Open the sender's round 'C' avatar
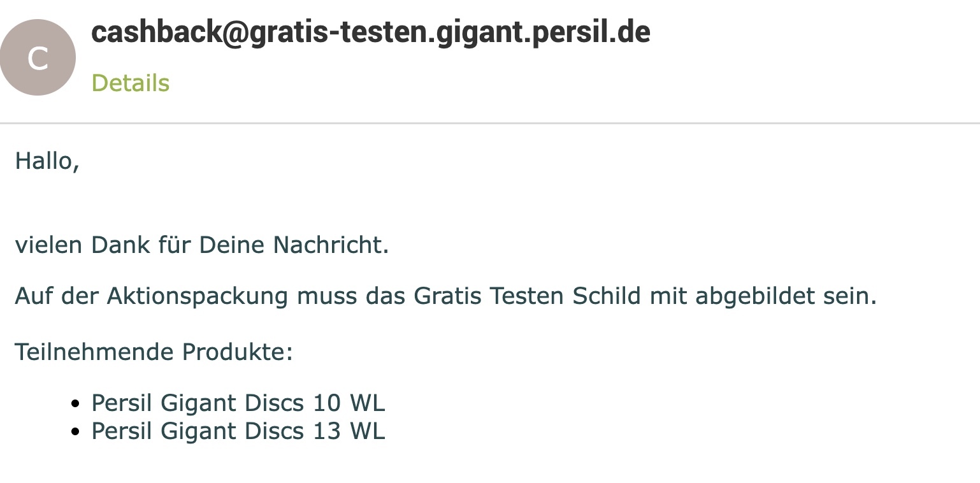Viewport: 980px width, 483px height. [x=38, y=57]
